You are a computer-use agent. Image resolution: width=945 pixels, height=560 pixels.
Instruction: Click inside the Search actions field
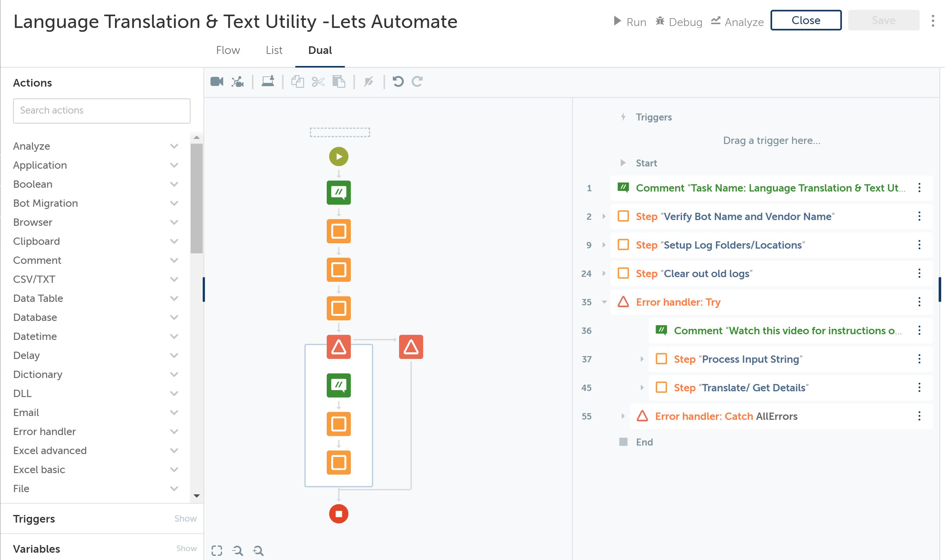tap(102, 111)
